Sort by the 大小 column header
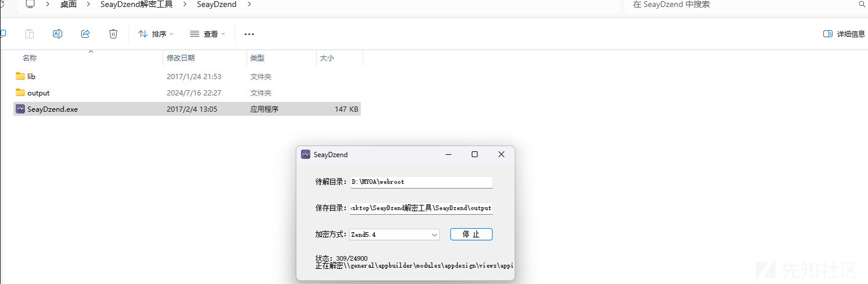868x284 pixels. tap(340, 58)
